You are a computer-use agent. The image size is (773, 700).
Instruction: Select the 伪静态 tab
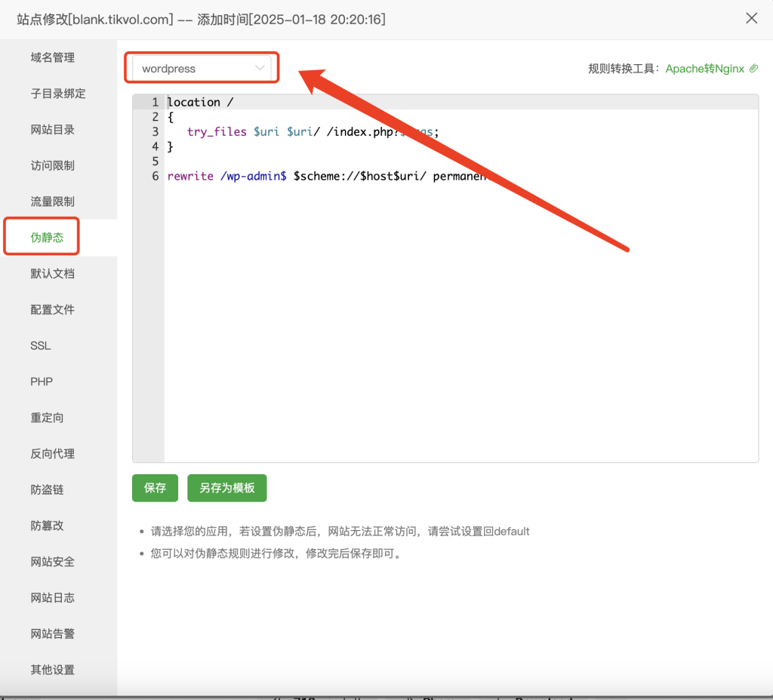(47, 237)
